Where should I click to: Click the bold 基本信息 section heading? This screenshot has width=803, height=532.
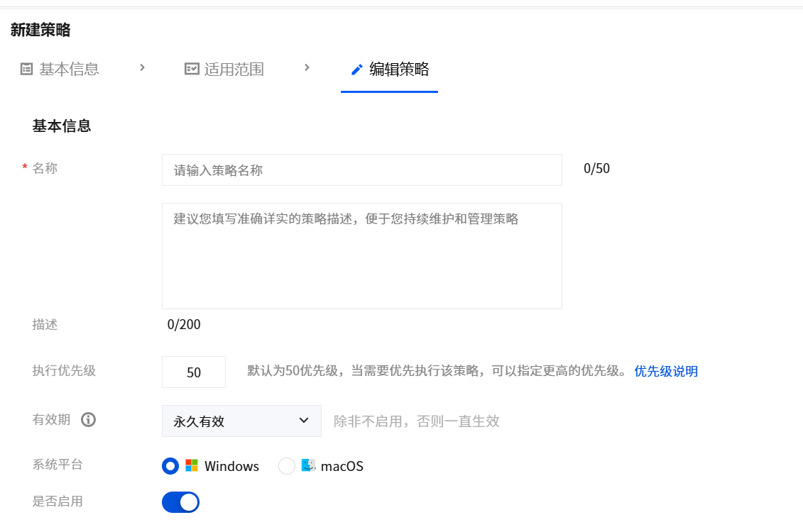62,126
